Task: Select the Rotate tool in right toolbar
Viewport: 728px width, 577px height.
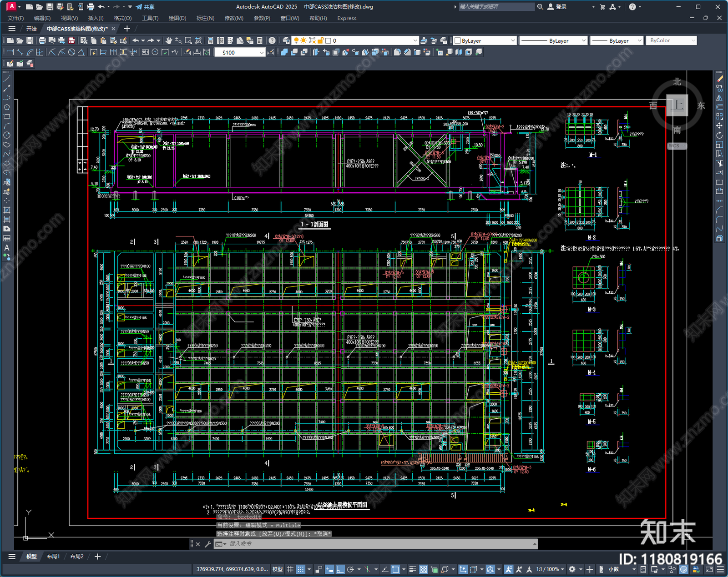Action: [719, 135]
